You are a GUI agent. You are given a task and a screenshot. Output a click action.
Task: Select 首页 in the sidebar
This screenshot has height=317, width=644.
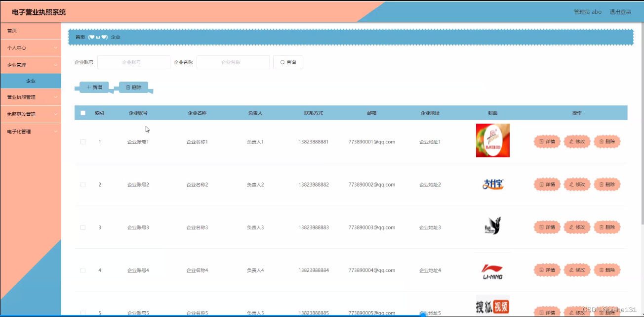click(31, 30)
